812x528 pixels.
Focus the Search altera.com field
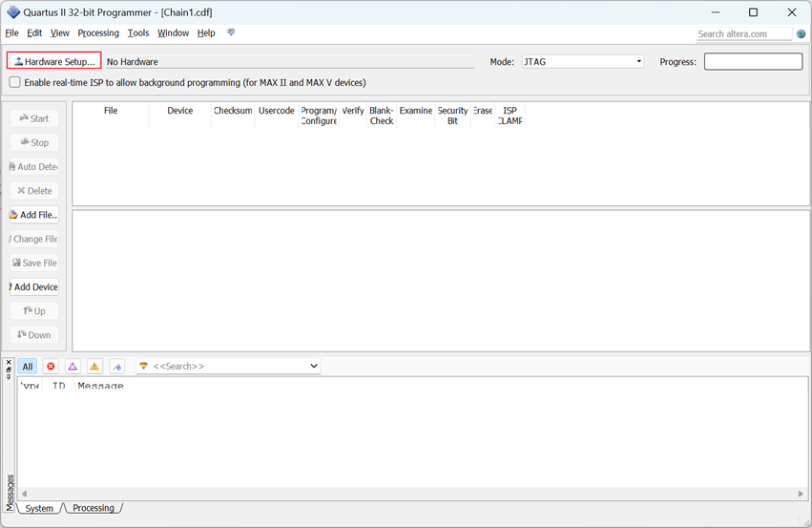tap(744, 33)
